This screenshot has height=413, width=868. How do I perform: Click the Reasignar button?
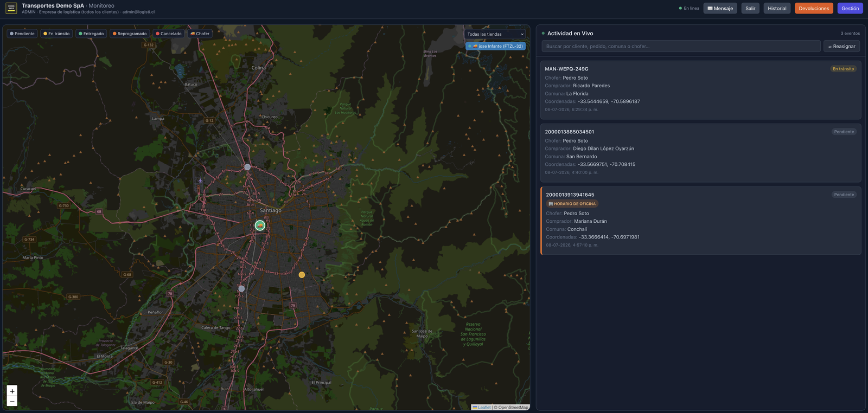(x=841, y=46)
